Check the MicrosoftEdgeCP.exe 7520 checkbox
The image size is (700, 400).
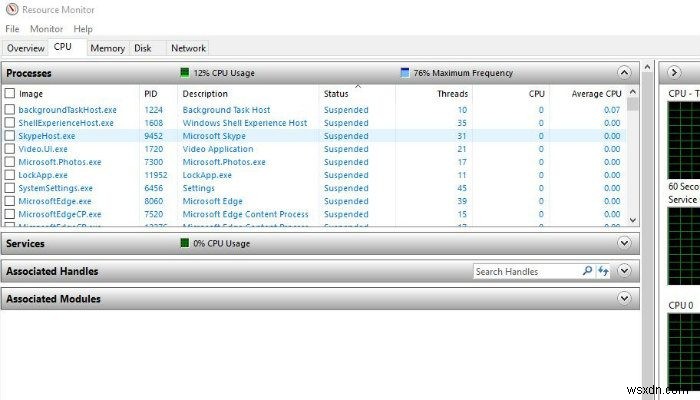click(10, 214)
